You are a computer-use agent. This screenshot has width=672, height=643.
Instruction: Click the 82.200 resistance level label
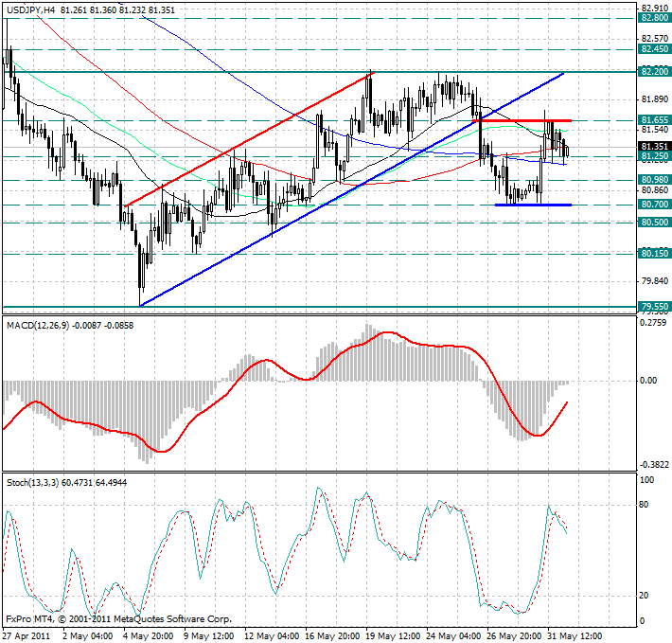654,72
